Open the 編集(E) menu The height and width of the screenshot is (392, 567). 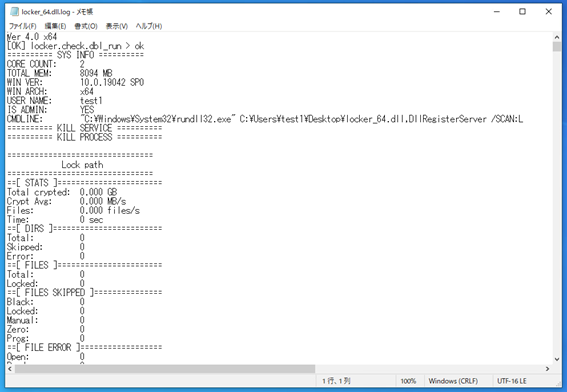pos(55,26)
